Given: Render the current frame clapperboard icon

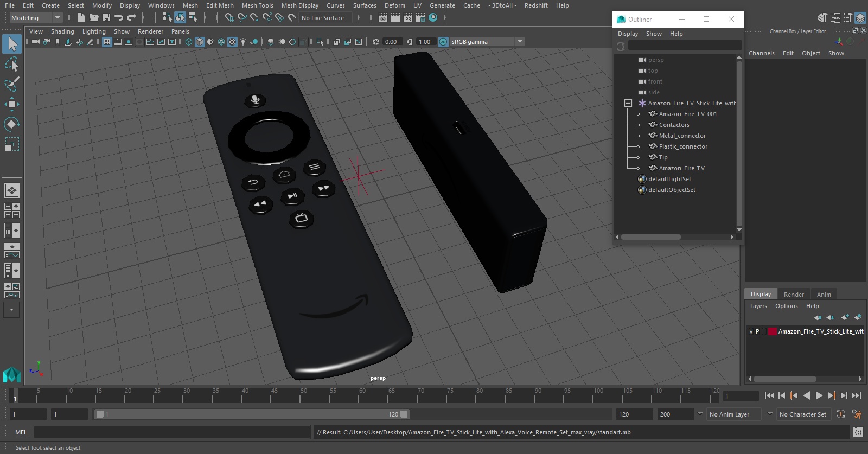Looking at the screenshot, I should point(395,18).
